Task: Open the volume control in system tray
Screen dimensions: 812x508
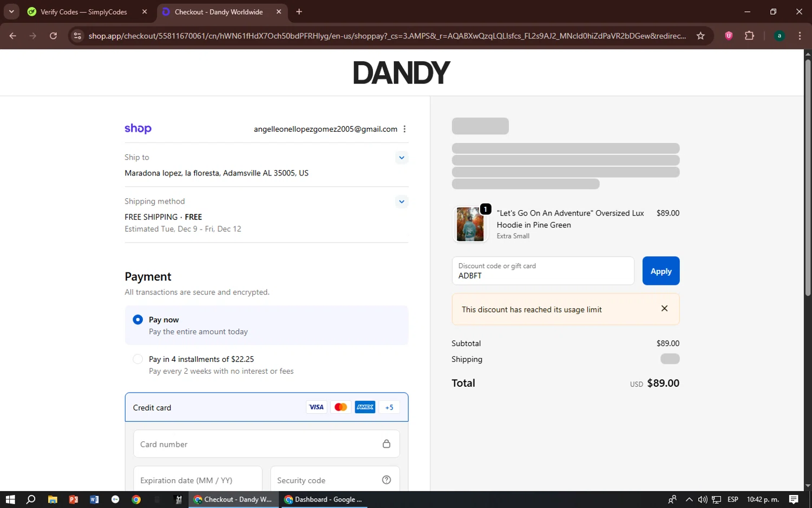Action: 703,499
